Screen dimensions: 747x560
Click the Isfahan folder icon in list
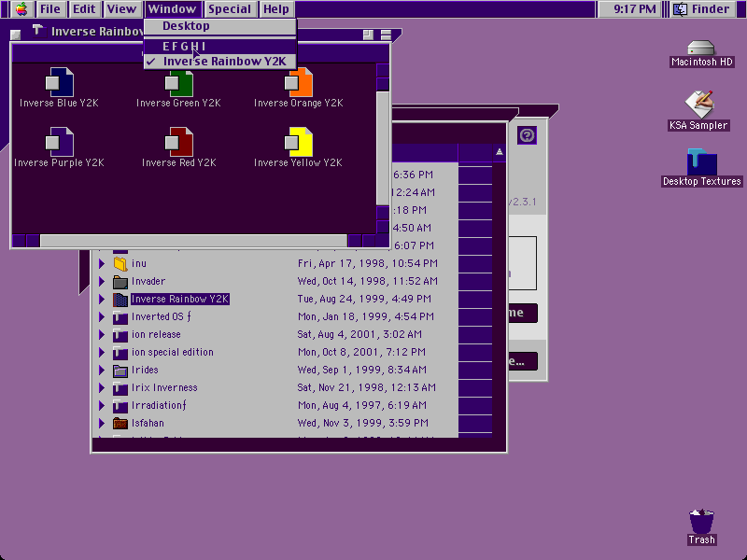(120, 424)
